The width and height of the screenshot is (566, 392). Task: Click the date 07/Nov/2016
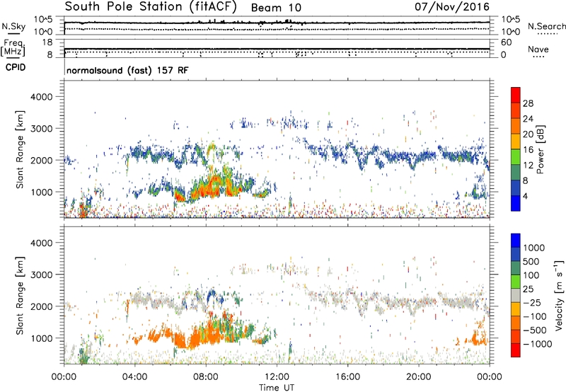tap(452, 7)
